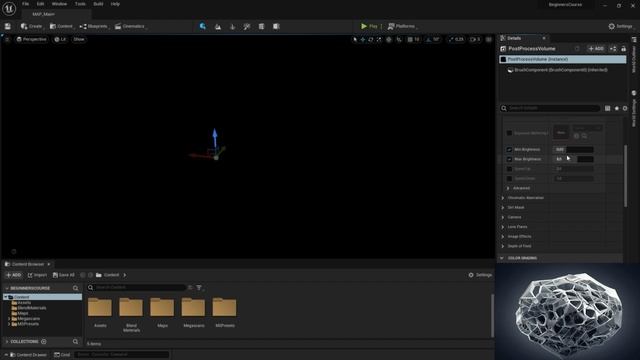Select the Rotate gizmo tool

pos(371,40)
